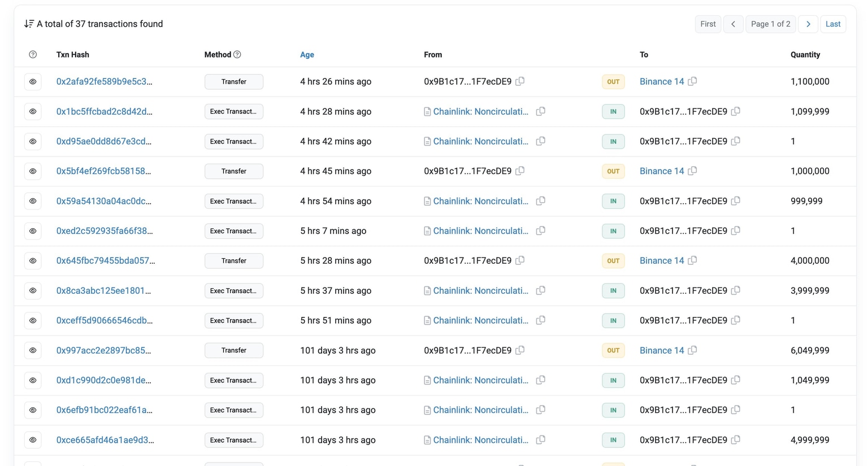Viewport: 868px width, 466px height.
Task: Click the Transfer method label on the first row
Action: 233,81
